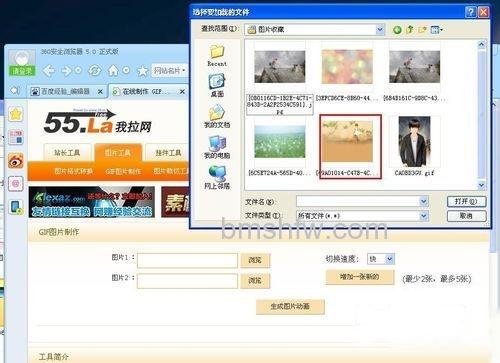Screen dimensions: 500x363
Task: Open the Weibo icon in browser sidebar
Action: (x=16, y=161)
